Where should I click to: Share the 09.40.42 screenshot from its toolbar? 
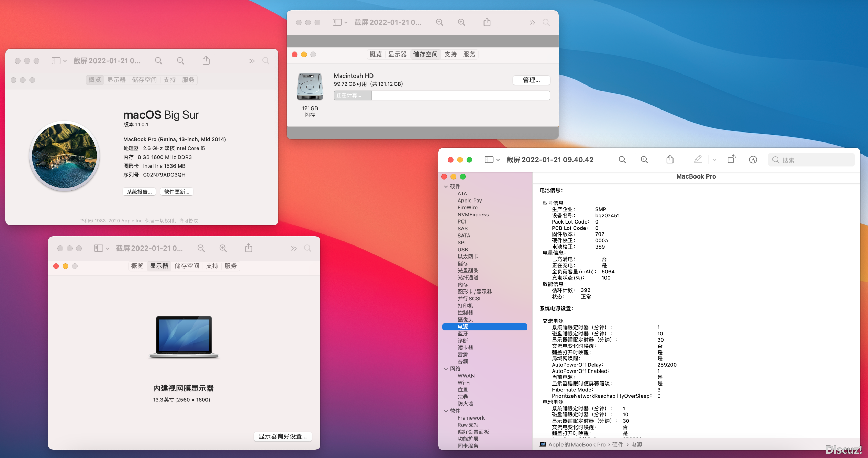tap(670, 159)
